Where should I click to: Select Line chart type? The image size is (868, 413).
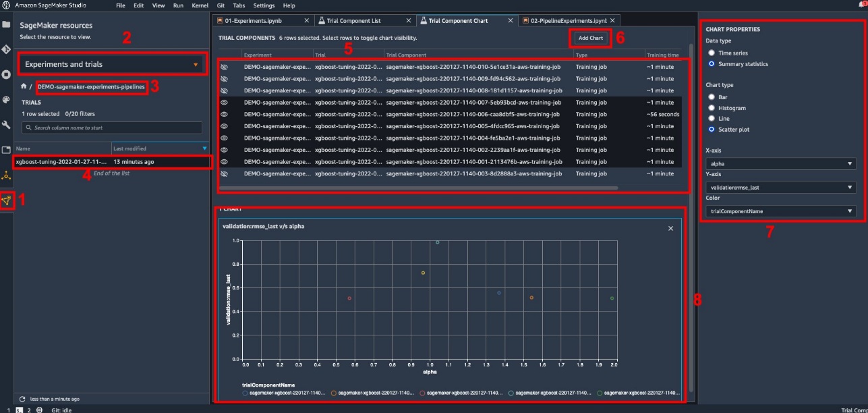click(712, 118)
